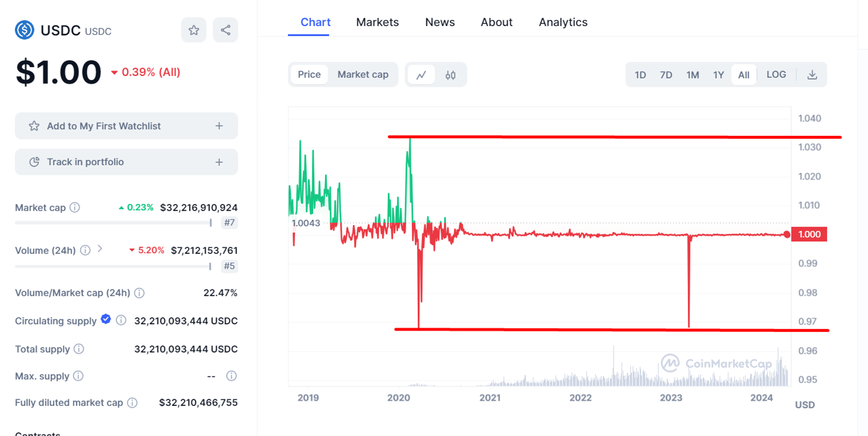
Task: Set chart range to 1M
Action: (693, 75)
